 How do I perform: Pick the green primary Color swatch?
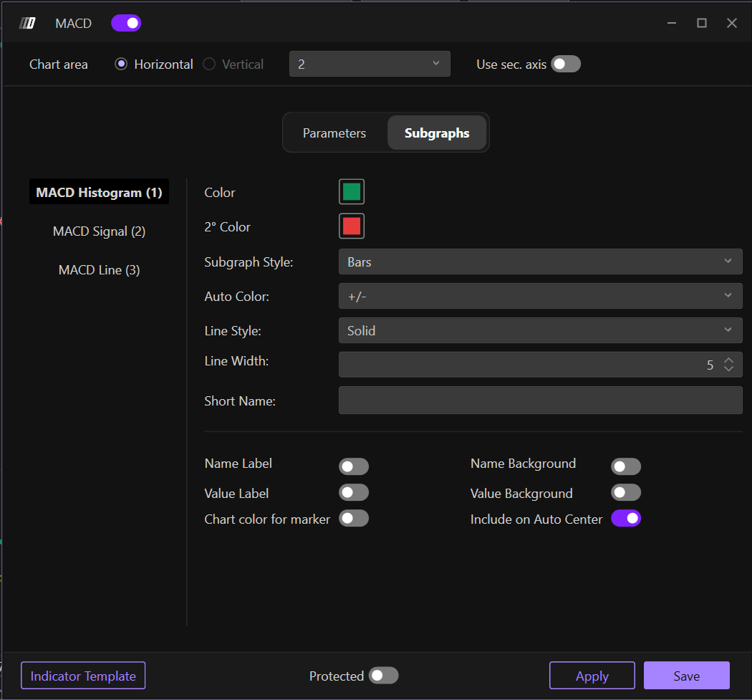click(352, 192)
